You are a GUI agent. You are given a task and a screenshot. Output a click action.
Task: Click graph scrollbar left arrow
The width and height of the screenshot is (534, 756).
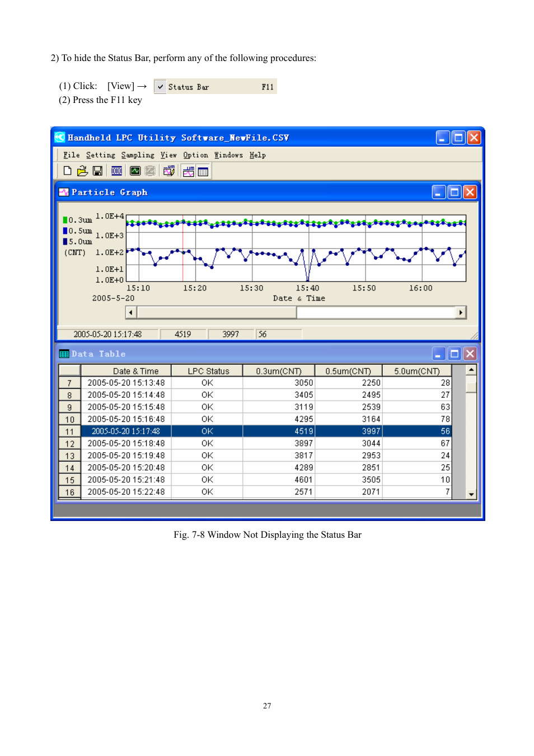132,312
